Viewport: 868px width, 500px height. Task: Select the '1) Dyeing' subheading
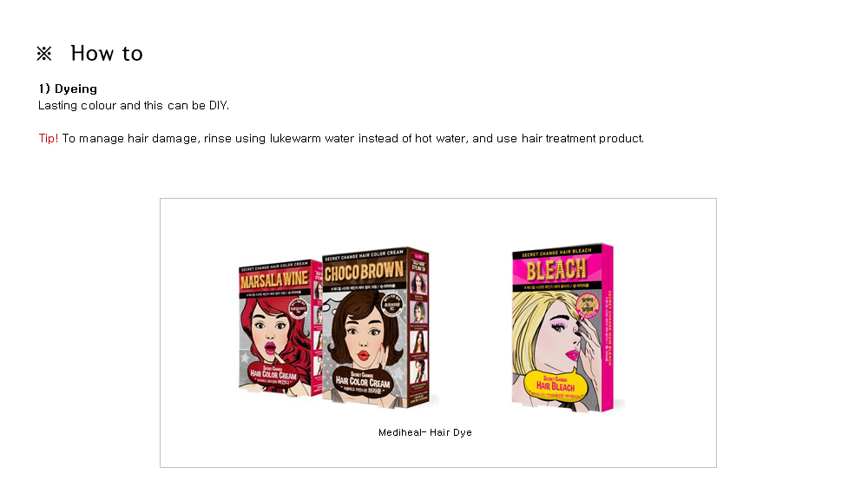tap(68, 89)
